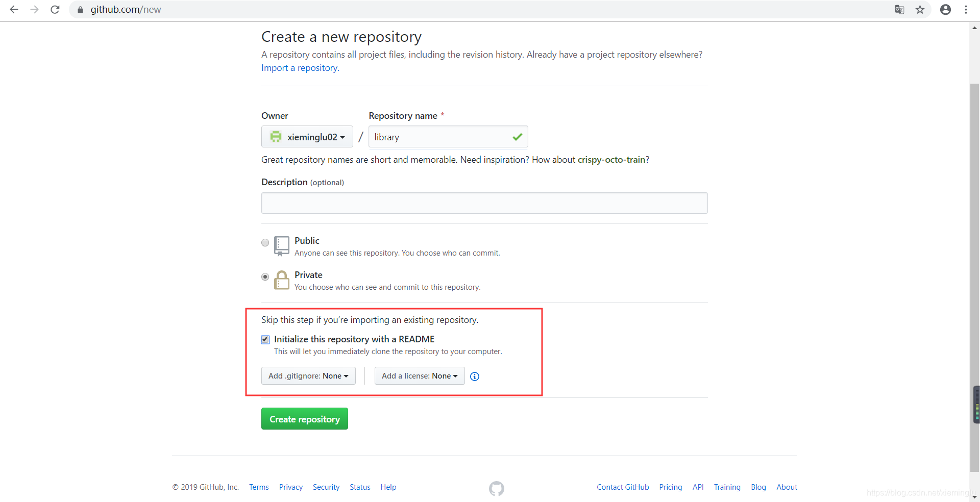
Task: Open the Owner dropdown xieminglu02
Action: pos(307,137)
